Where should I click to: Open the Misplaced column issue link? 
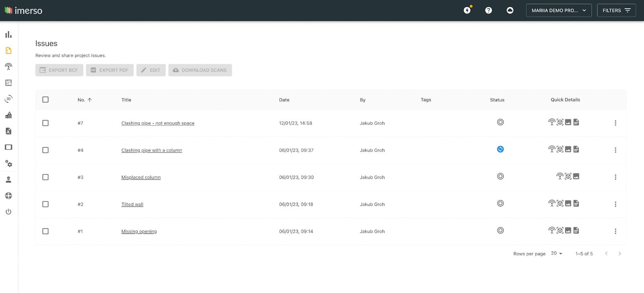point(141,177)
